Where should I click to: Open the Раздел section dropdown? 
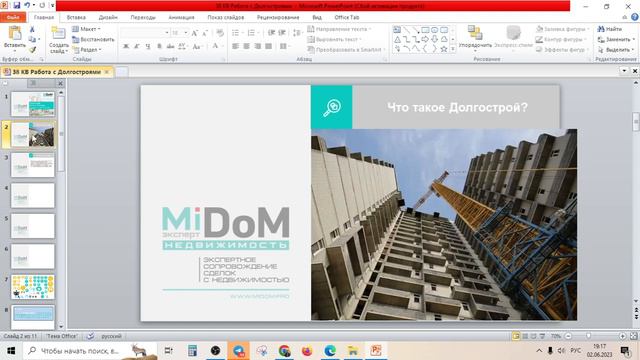87,49
